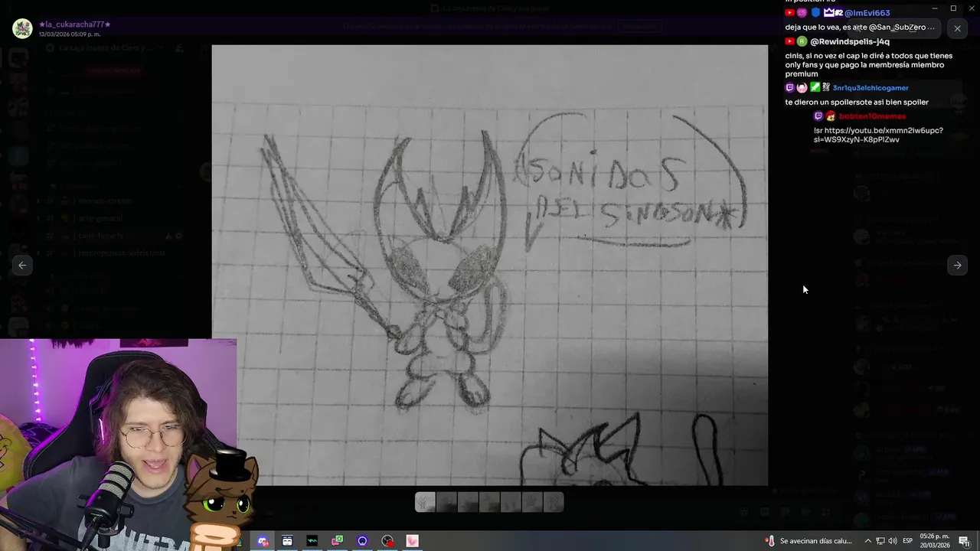980x551 pixels.
Task: Select the fourth thumbnail in the image strip
Action: click(x=489, y=502)
